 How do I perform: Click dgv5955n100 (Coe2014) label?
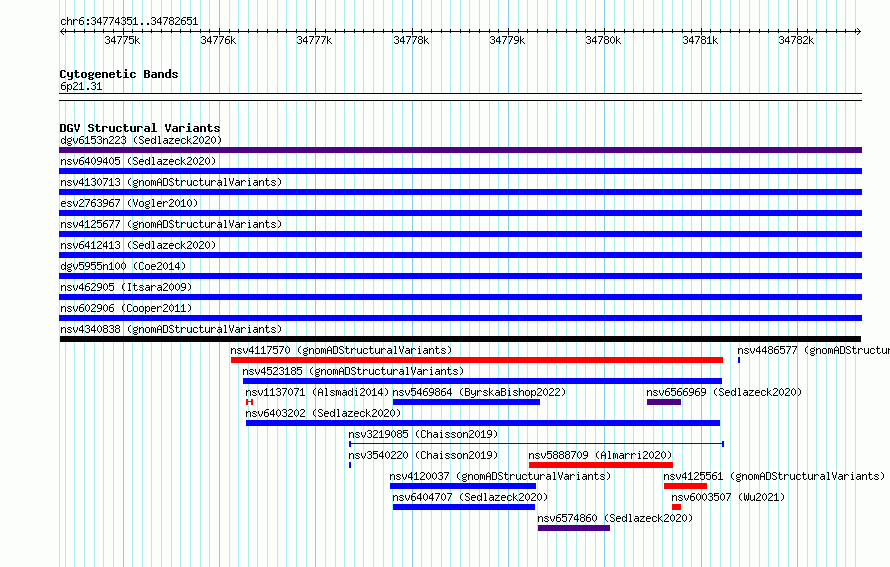(123, 266)
